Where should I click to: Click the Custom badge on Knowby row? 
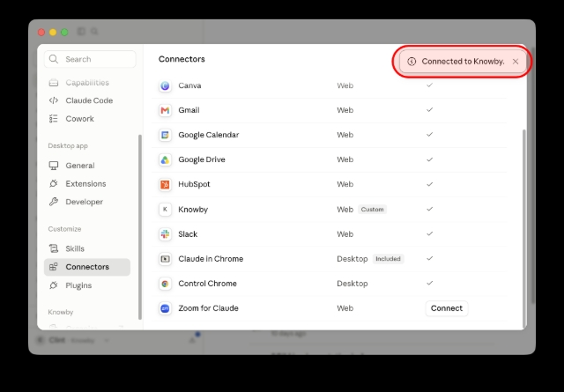372,210
